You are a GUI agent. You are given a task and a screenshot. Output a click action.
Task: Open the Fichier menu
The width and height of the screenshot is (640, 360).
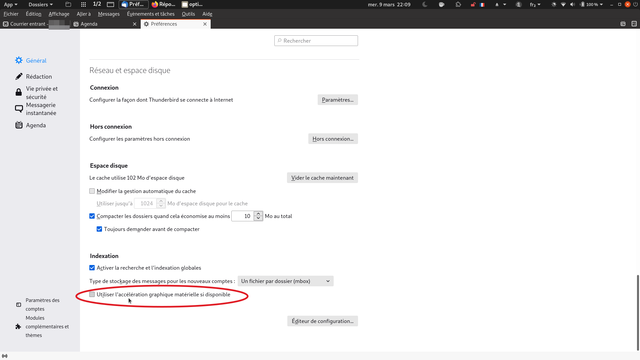pyautogui.click(x=11, y=14)
